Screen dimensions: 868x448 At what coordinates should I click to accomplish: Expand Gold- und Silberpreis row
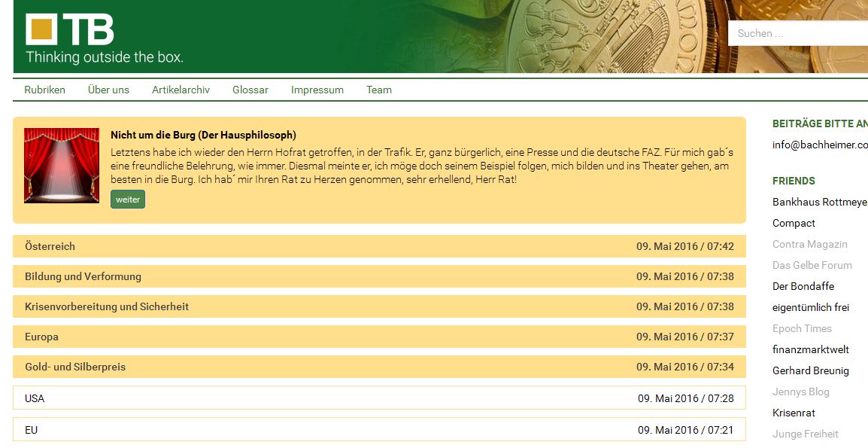[x=379, y=367]
